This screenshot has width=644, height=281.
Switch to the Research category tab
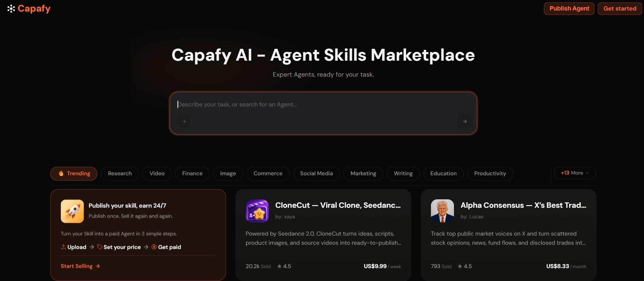[x=120, y=174]
